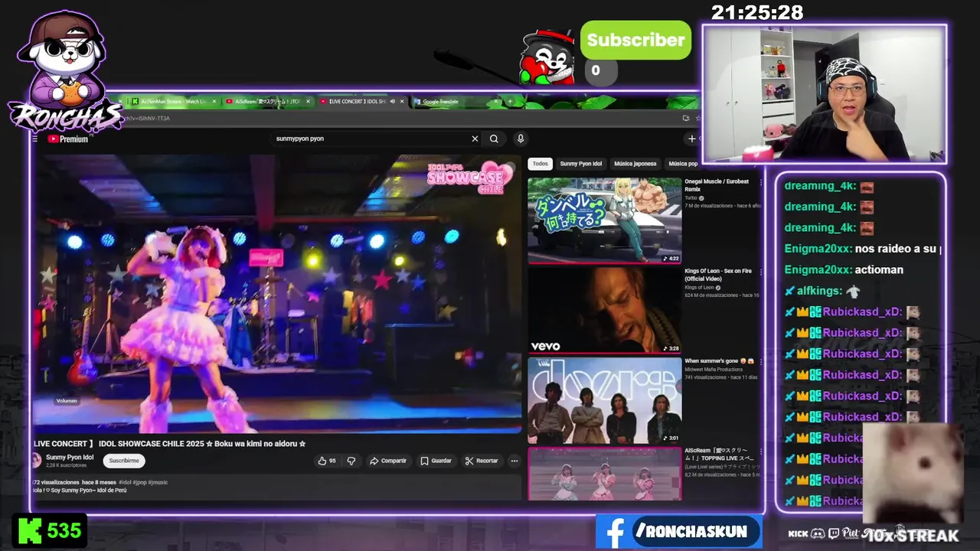Click the 21:25:28 stream clock

point(757,12)
